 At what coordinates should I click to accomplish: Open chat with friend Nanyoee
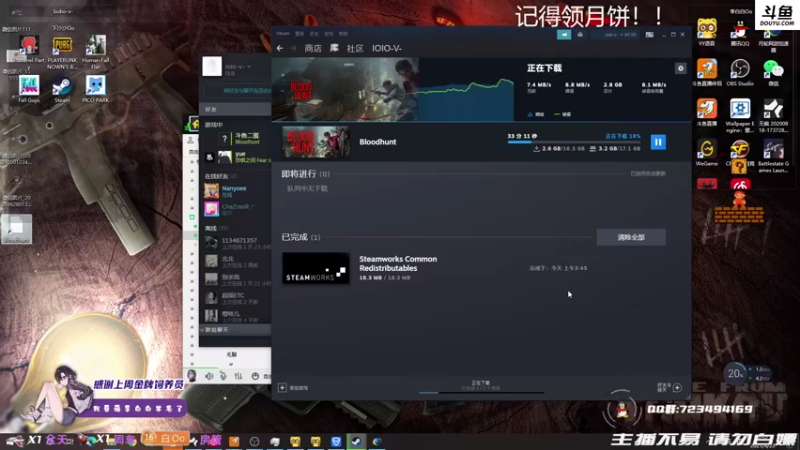(x=235, y=191)
